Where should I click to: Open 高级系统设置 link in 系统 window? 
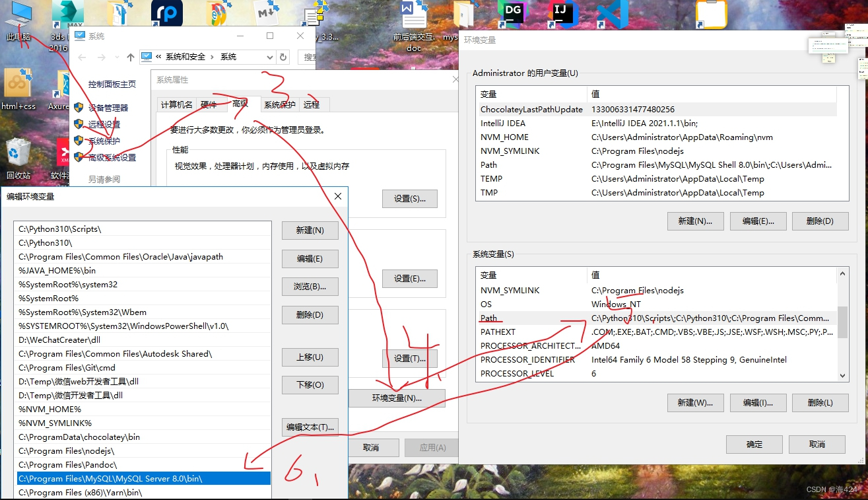[112, 157]
